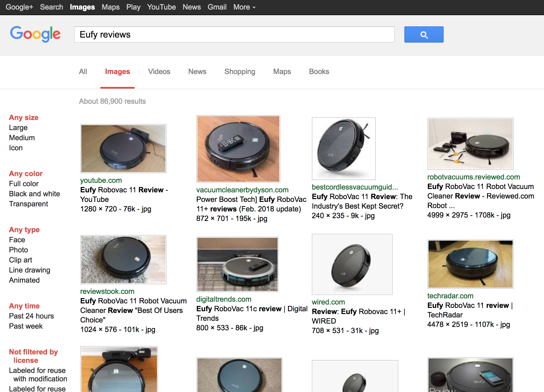Select the red Images results tab

[x=117, y=72]
